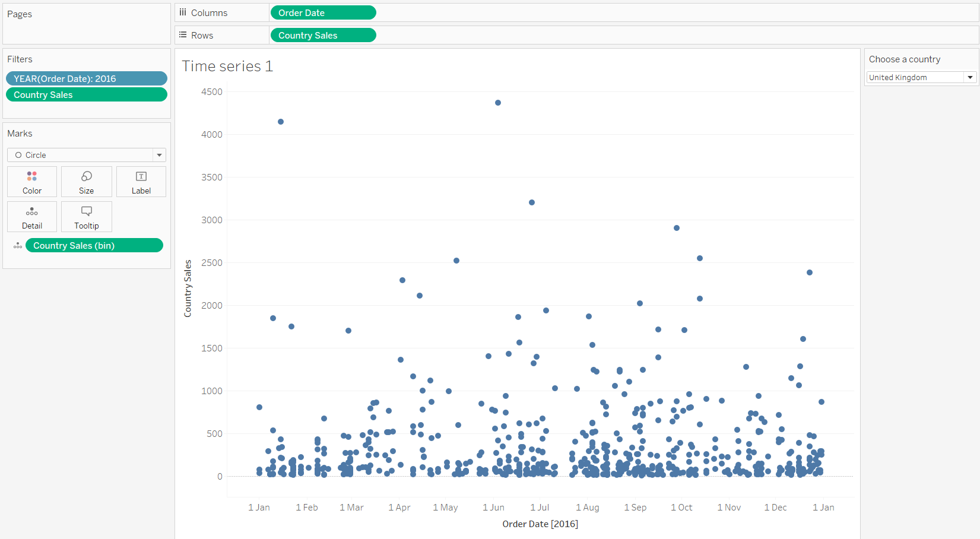Click the Columns shelf icon
The height and width of the screenshot is (539, 980).
(183, 12)
